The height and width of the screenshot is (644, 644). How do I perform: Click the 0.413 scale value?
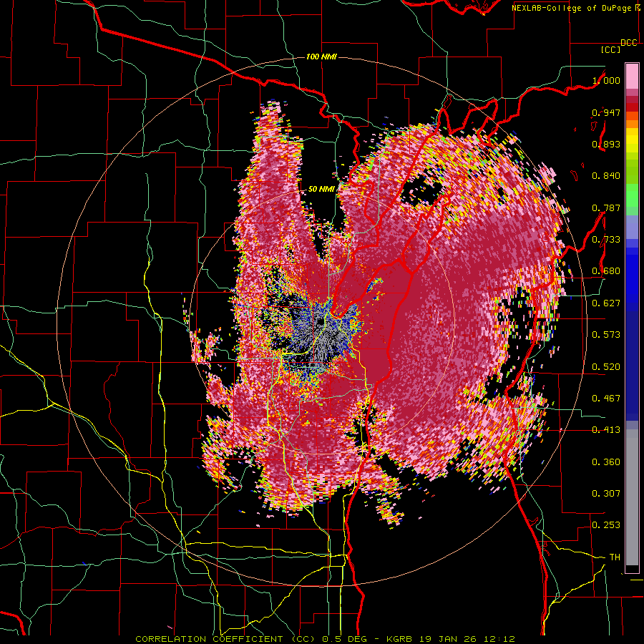606,430
